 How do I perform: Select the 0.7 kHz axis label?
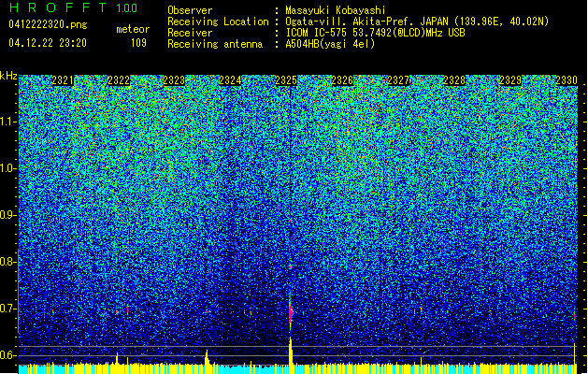7,309
